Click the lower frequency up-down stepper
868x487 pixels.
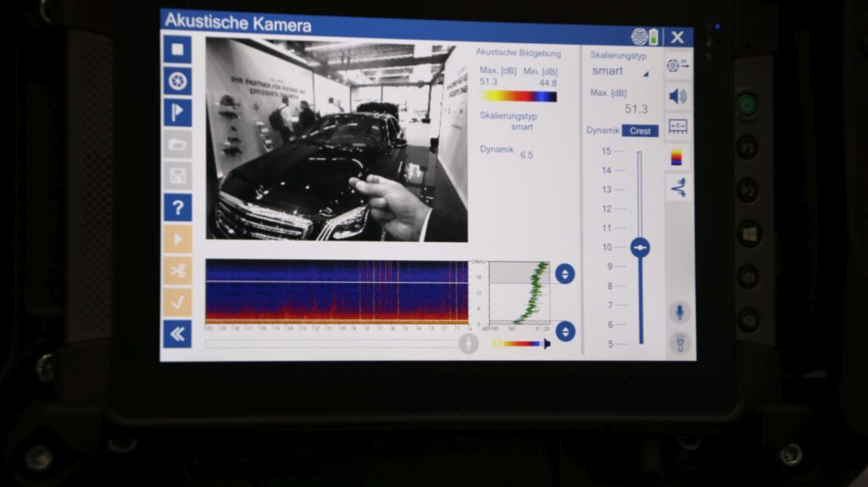[565, 331]
